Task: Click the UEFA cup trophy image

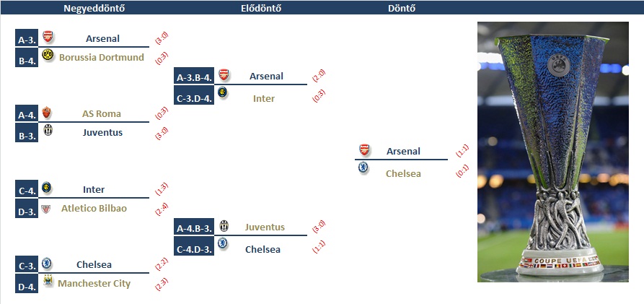Action: pos(553,152)
